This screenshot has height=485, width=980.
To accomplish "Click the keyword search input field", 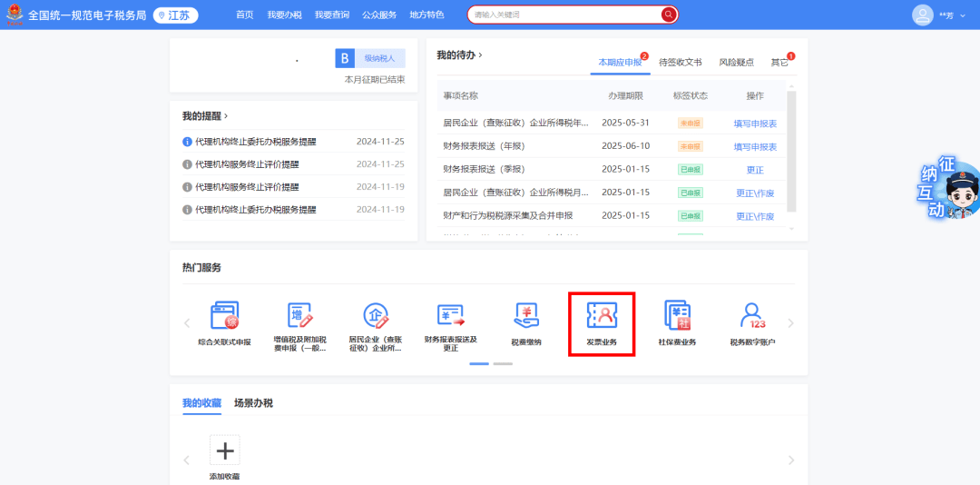I will click(564, 15).
